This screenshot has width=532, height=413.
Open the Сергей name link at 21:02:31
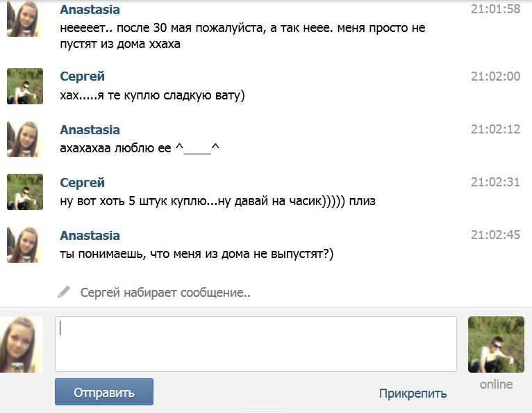[x=82, y=183]
